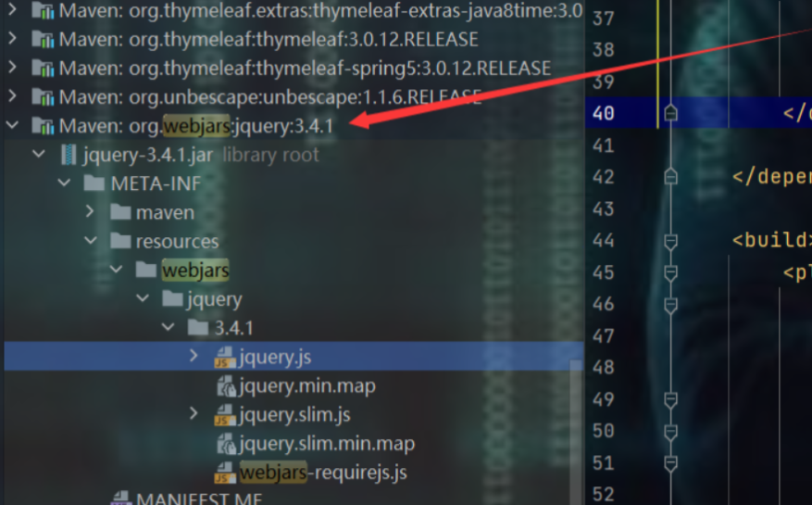Collapse the META-INF folder
The height and width of the screenshot is (505, 812).
[64, 183]
